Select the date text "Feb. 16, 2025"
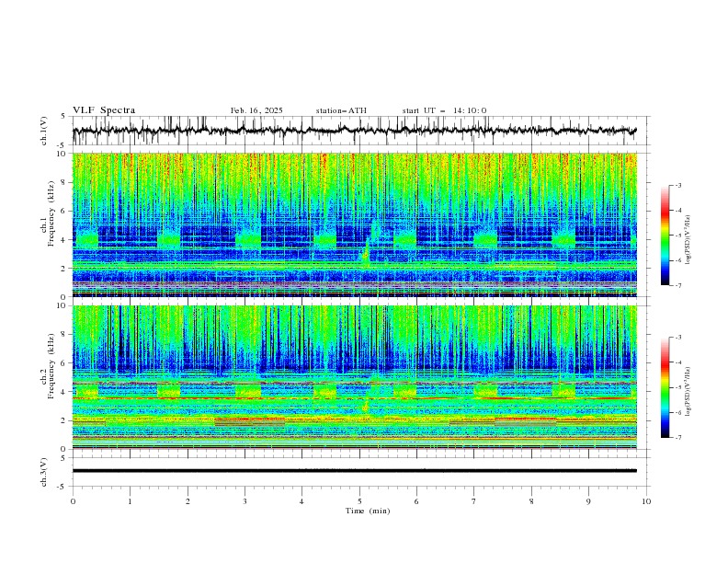The image size is (728, 563). pyautogui.click(x=256, y=110)
